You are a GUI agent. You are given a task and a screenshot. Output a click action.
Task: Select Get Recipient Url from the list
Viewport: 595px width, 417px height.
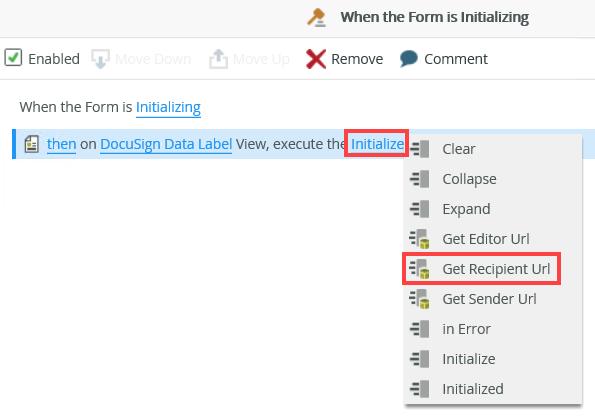(481, 269)
